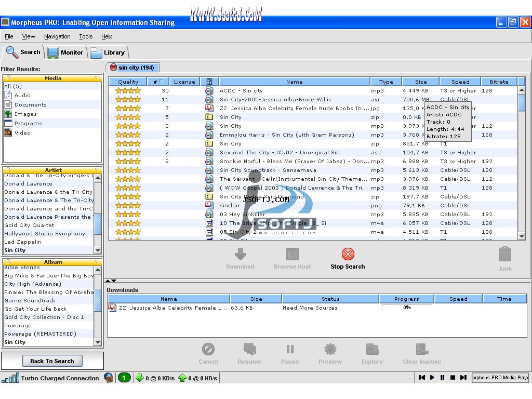Open the File menu

pos(9,36)
